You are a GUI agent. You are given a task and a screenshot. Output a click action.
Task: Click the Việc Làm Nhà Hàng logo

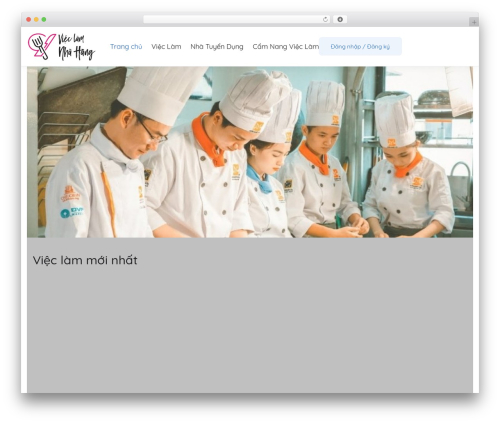[x=61, y=47]
